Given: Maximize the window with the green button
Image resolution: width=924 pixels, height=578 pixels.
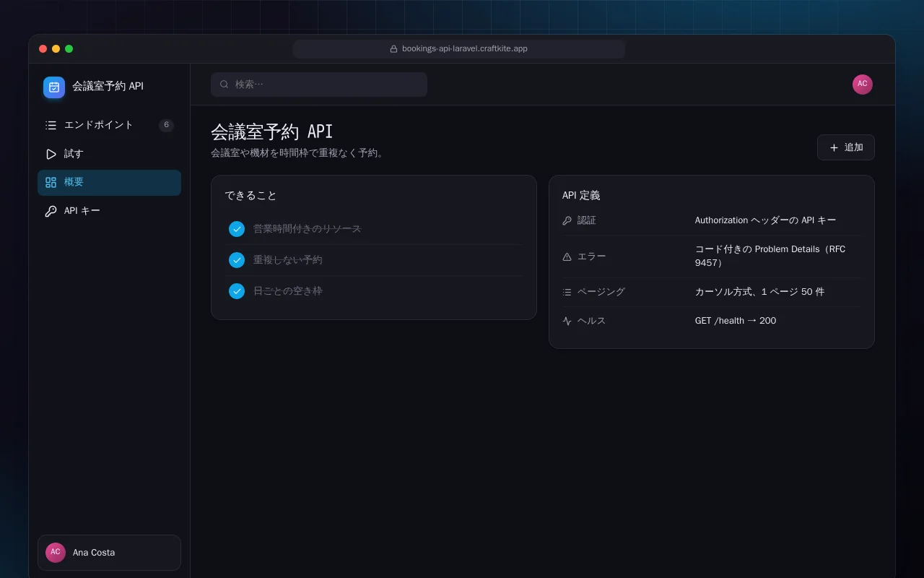Looking at the screenshot, I should point(69,49).
